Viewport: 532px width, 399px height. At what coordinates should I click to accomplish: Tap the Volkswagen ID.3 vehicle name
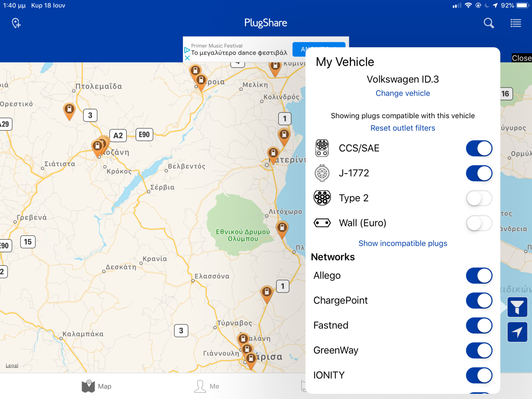point(403,79)
